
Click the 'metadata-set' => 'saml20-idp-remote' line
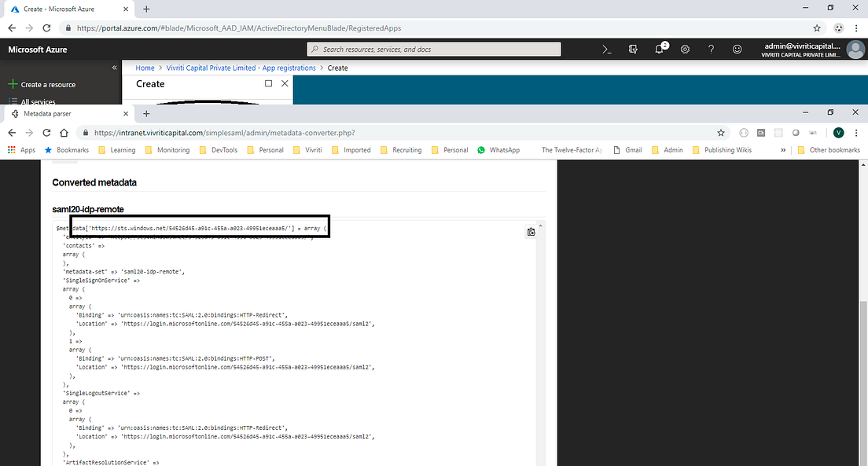pos(124,272)
